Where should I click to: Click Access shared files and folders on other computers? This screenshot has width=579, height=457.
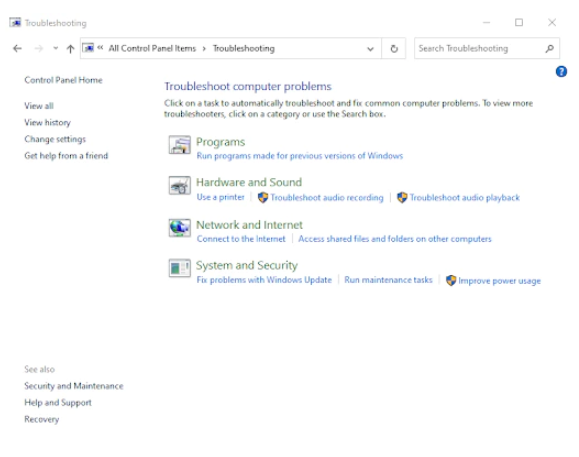[395, 239]
